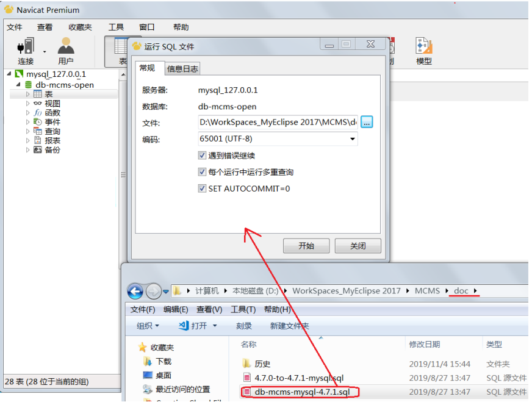This screenshot has width=532, height=402.
Task: Open the Model (模型) toolbar icon
Action: click(424, 51)
